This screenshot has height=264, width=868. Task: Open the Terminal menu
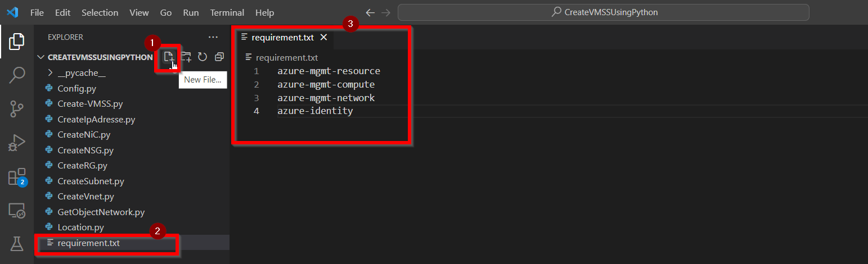(x=227, y=12)
